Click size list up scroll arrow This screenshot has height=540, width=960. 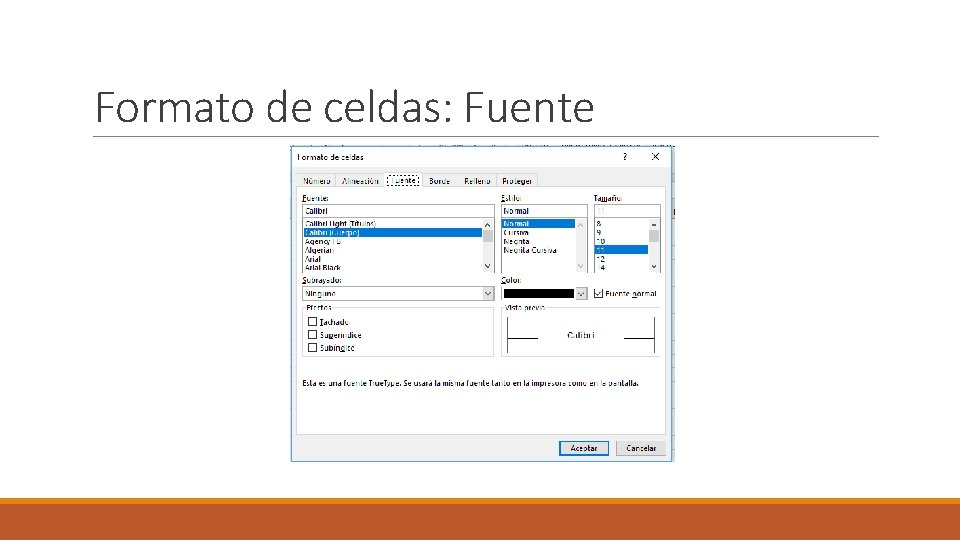654,225
